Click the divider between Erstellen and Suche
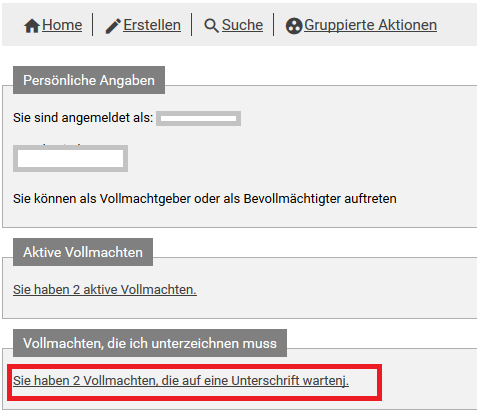 192,24
